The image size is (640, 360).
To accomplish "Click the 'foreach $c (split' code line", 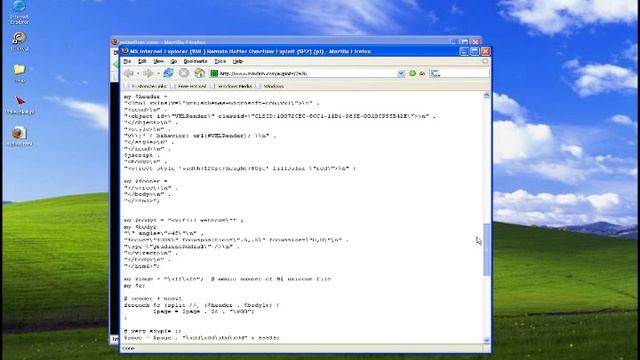I will pyautogui.click(x=202, y=305).
